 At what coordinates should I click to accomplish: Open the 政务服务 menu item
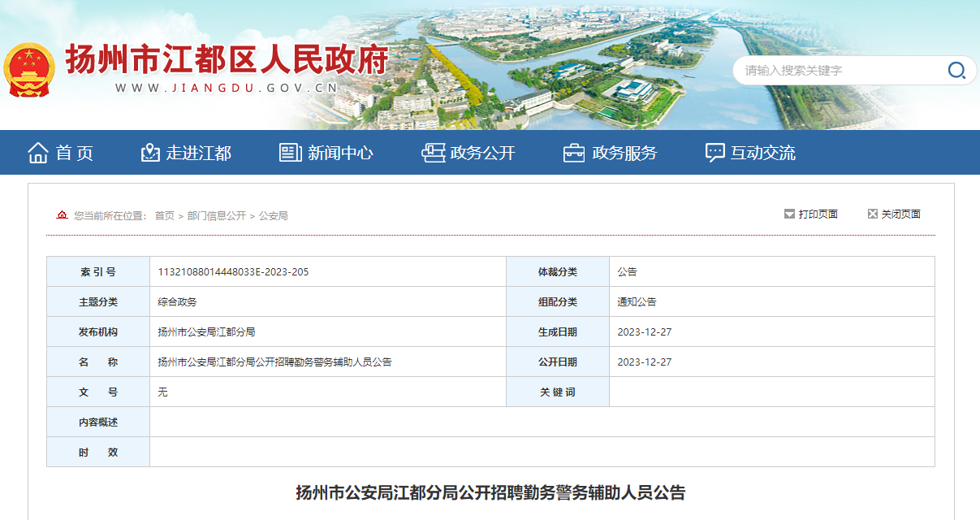coord(624,153)
